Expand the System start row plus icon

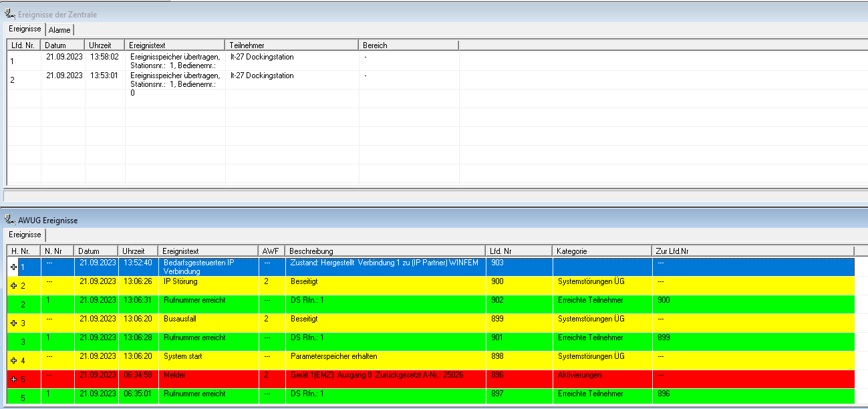[x=14, y=360]
